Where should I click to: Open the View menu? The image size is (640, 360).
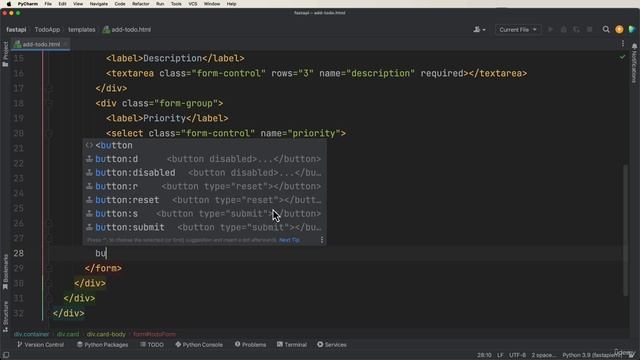point(78,4)
